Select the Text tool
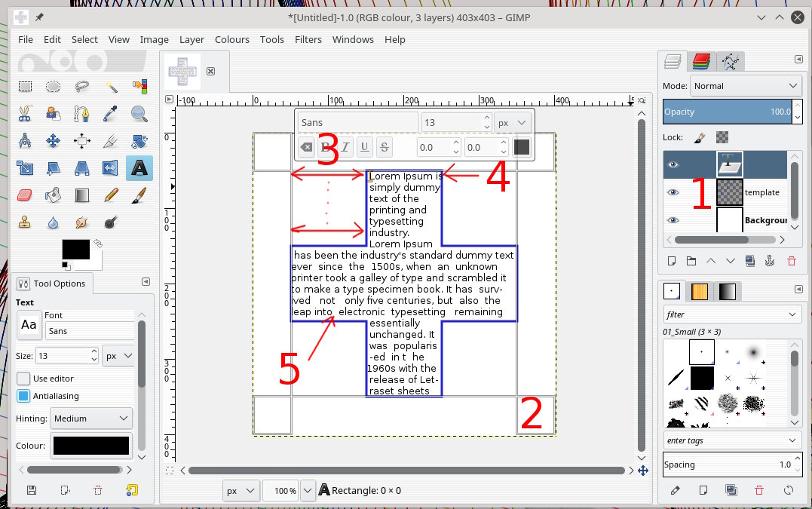The height and width of the screenshot is (509, 812). [x=139, y=167]
